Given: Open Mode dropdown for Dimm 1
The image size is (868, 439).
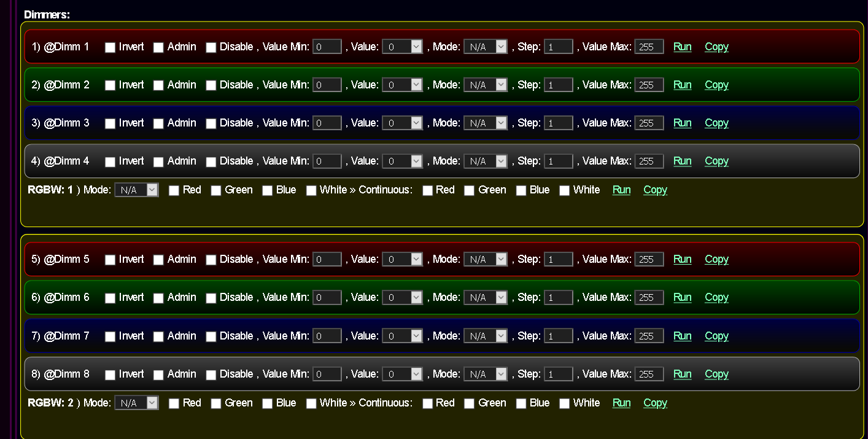Looking at the screenshot, I should click(x=486, y=47).
